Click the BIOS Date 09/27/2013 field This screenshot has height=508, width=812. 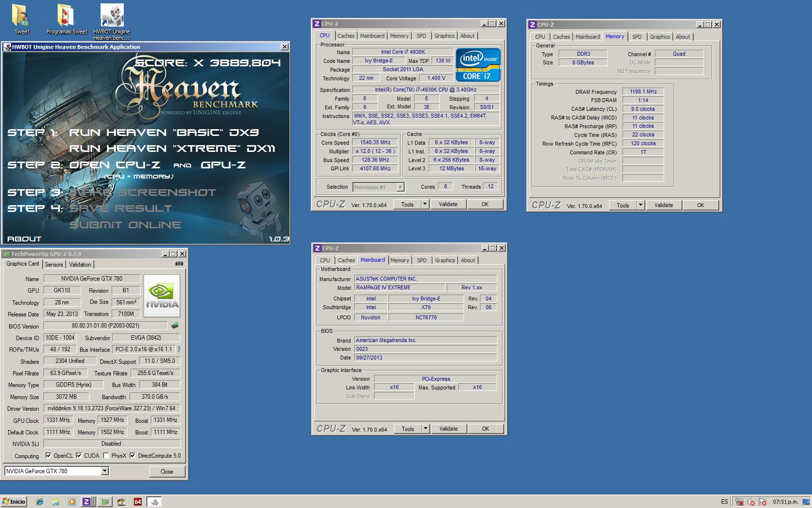point(425,358)
